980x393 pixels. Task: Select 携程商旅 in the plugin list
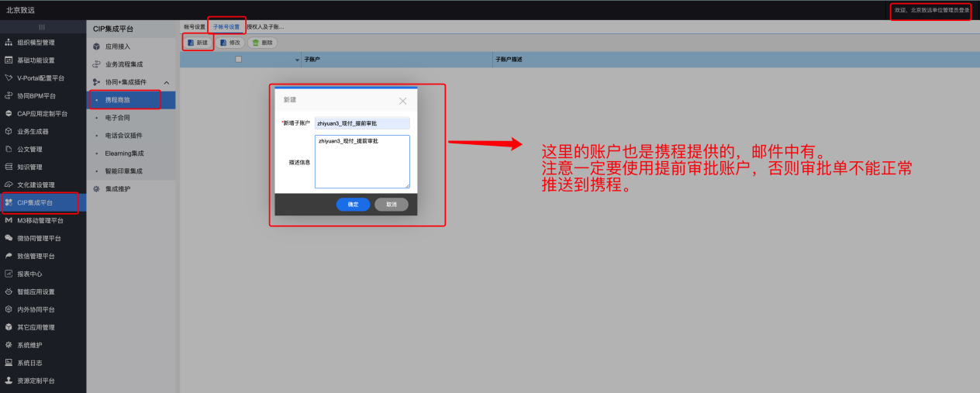pos(131,100)
